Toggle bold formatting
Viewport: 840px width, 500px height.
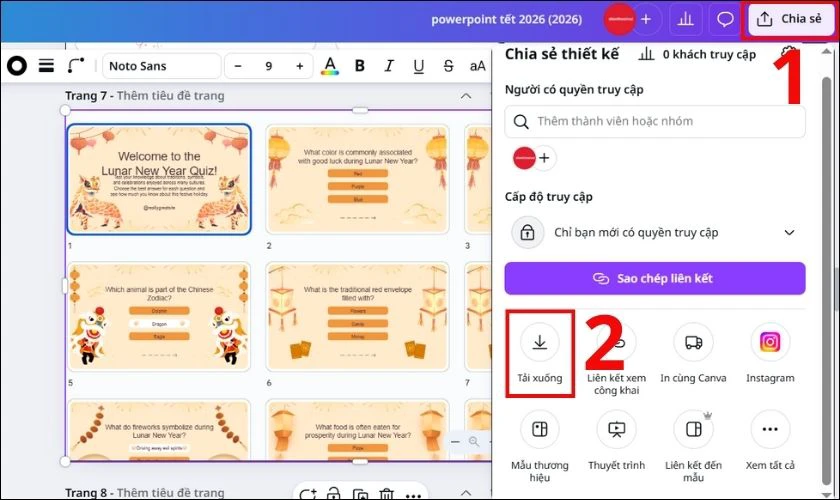click(359, 66)
